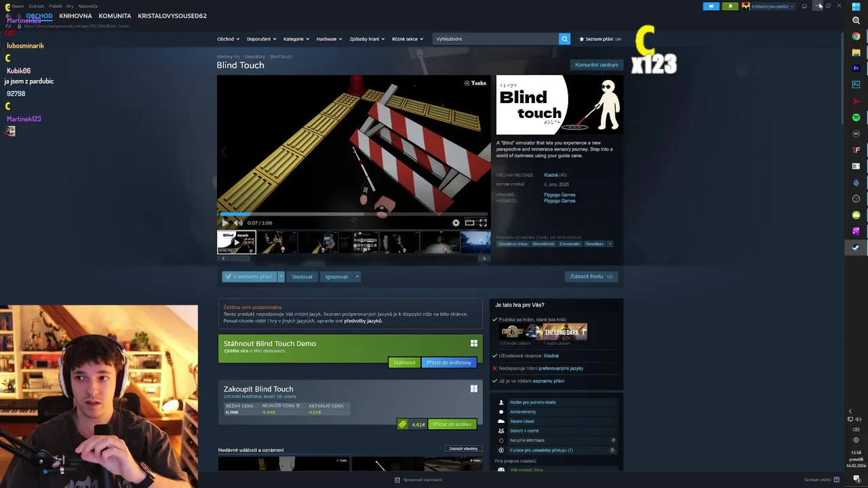Click the search magnifier button in store
Screen dimensions: 868x488
tap(564, 39)
